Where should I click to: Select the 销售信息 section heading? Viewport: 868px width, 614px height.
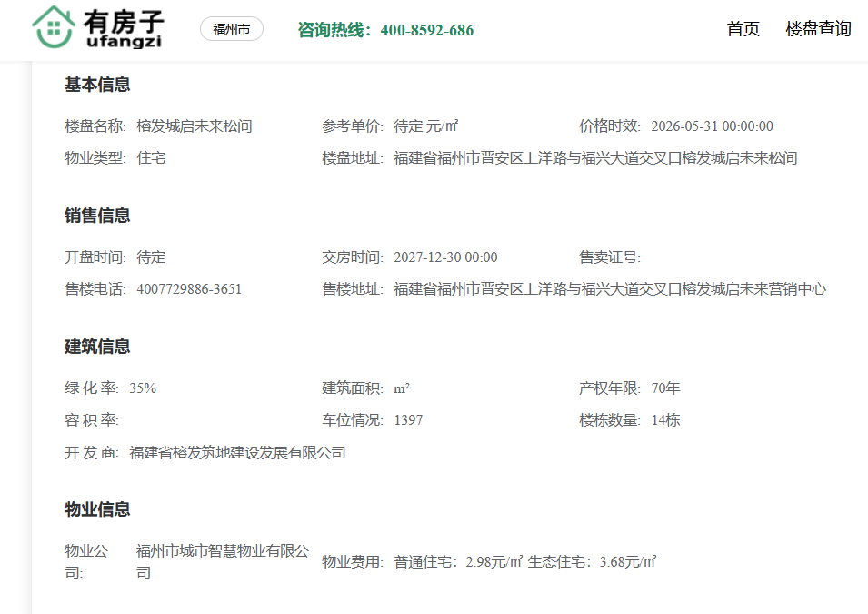point(97,216)
